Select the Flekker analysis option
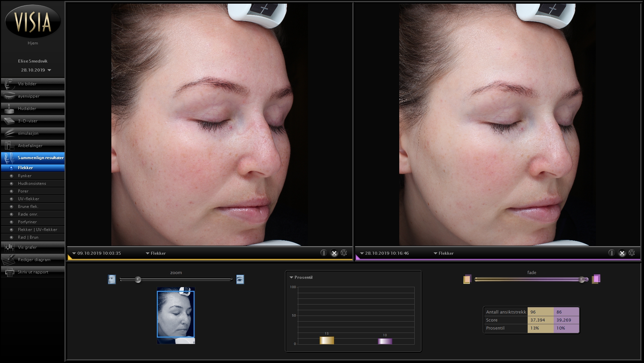 [33, 168]
